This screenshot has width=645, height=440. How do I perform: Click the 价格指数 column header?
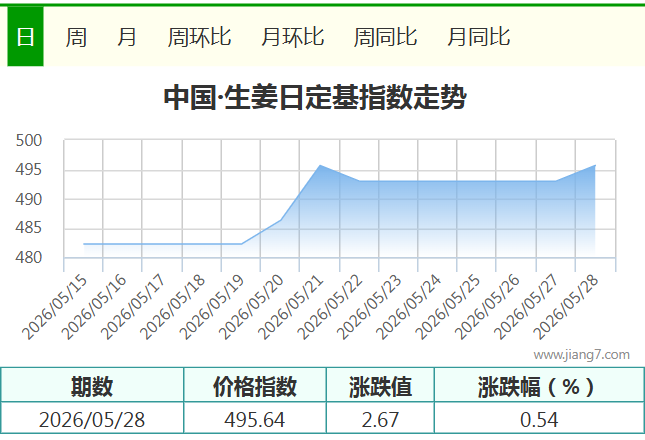(255, 386)
